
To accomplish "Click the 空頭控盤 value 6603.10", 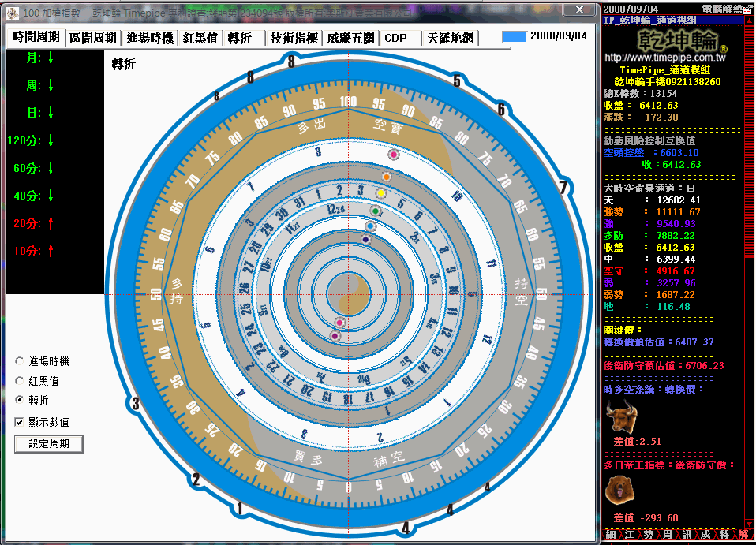I will click(679, 153).
